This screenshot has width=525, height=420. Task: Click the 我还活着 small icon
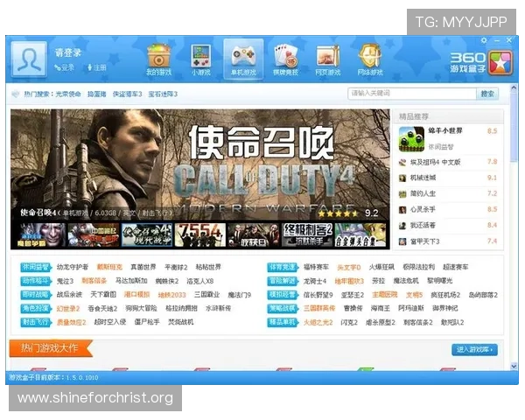[x=402, y=226]
